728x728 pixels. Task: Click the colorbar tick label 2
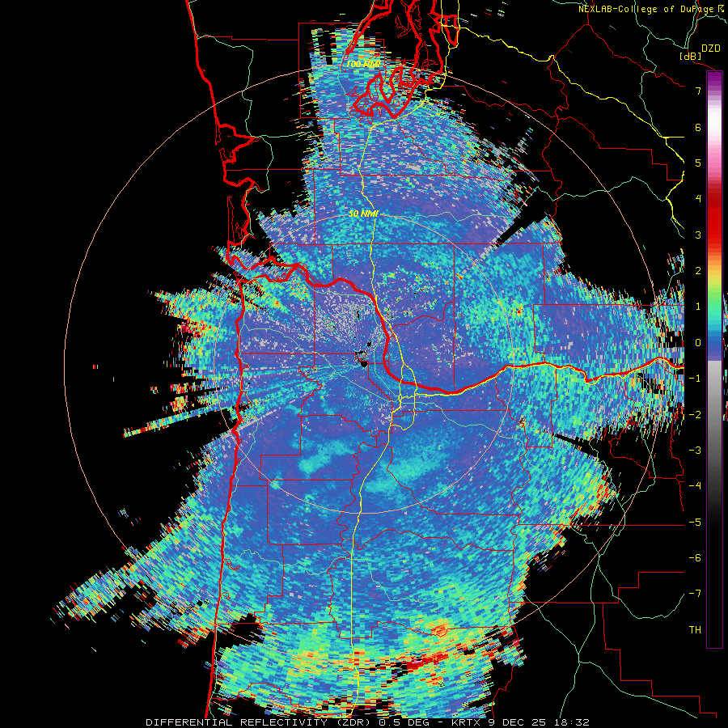click(x=698, y=271)
